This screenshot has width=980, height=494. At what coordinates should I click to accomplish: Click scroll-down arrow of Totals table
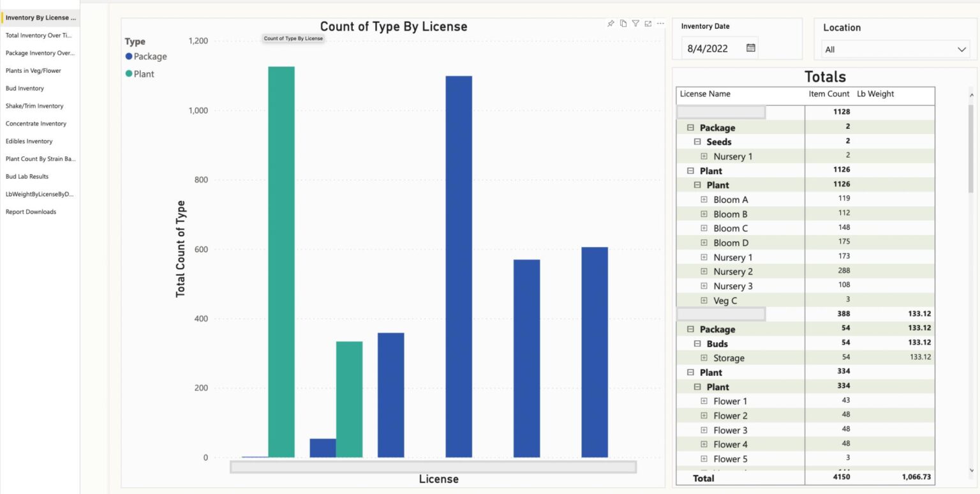coord(971,470)
